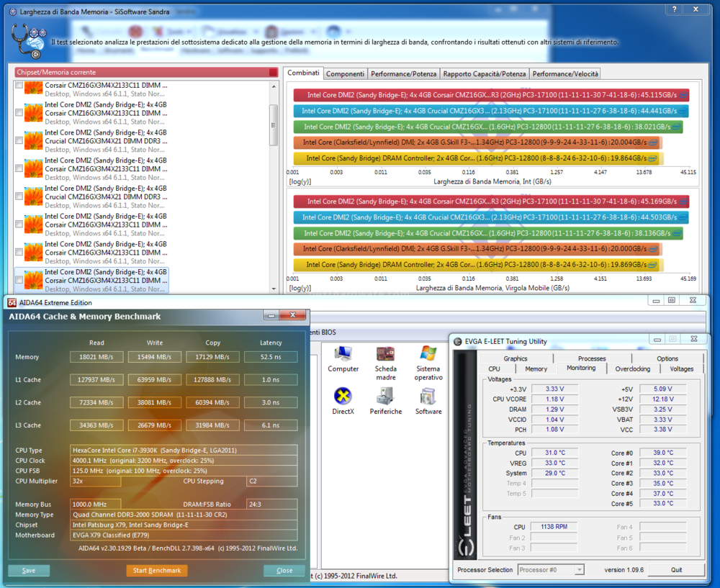The width and height of the screenshot is (720, 588).
Task: Check the Corsair row directly below the second Crucial row
Action: point(19,225)
